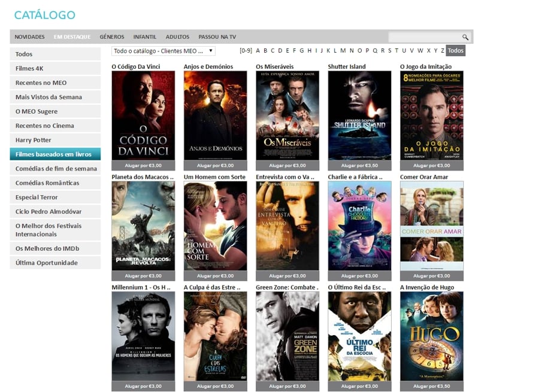Open Especial Terror category
This screenshot has width=539, height=392.
[x=55, y=197]
